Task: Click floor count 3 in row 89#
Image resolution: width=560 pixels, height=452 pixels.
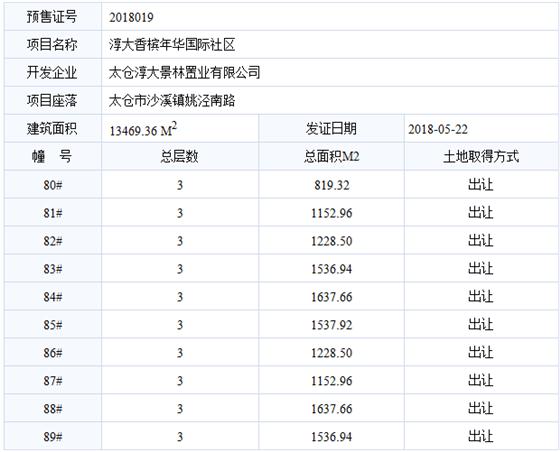Action: coord(180,437)
